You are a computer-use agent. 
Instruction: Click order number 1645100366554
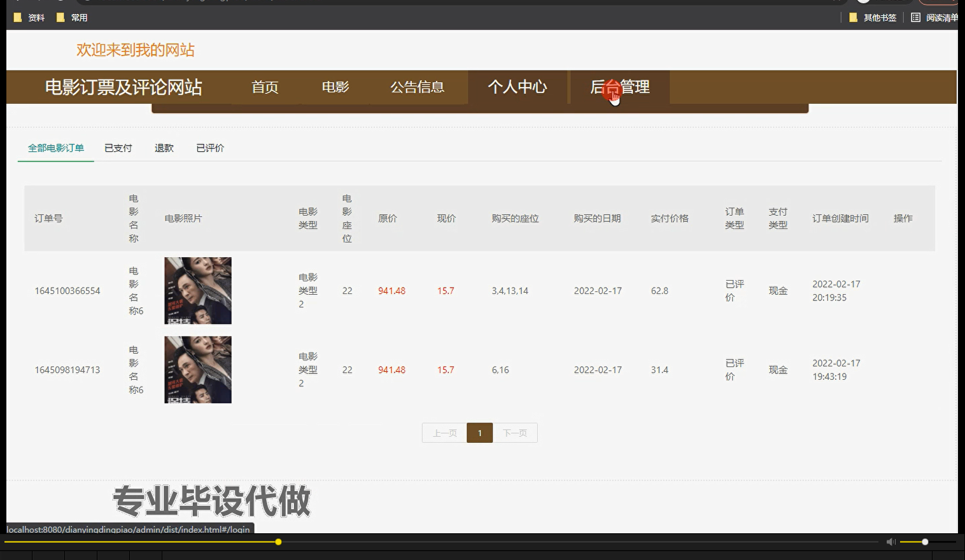[67, 291]
